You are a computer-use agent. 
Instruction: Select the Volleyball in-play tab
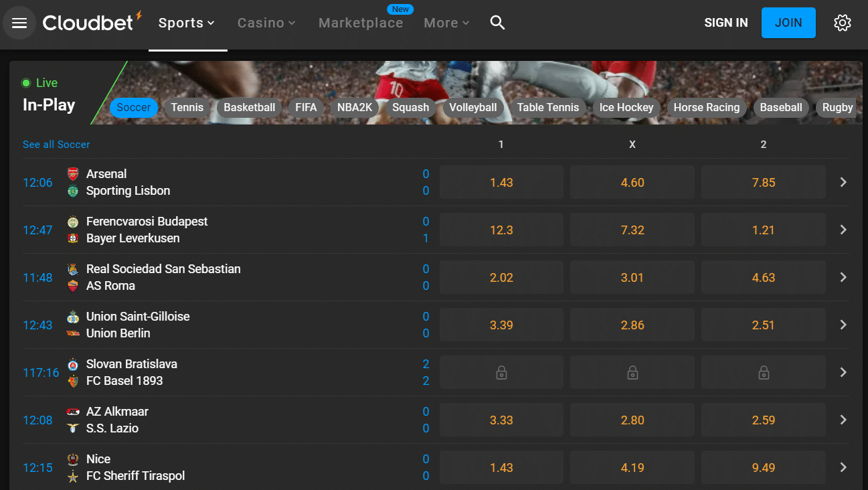[473, 107]
